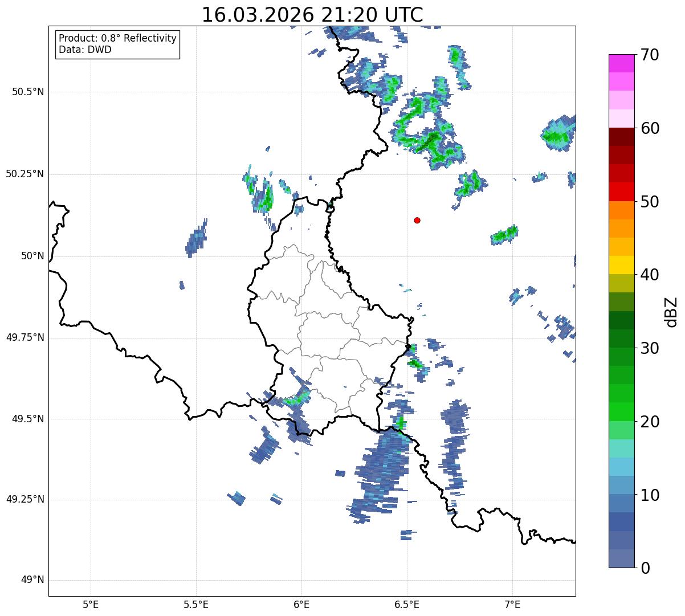The image size is (685, 616).
Task: Click the 5°E longitude label
Action: (91, 604)
